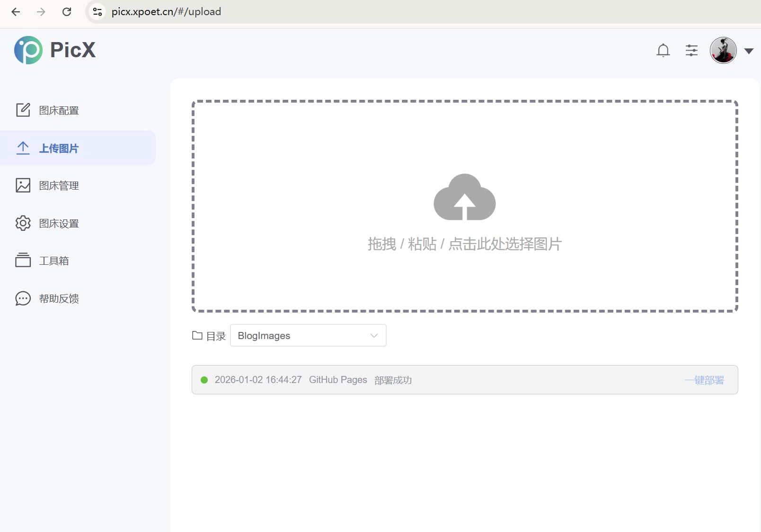Expand the user profile avatar menu
The width and height of the screenshot is (761, 532).
point(723,50)
